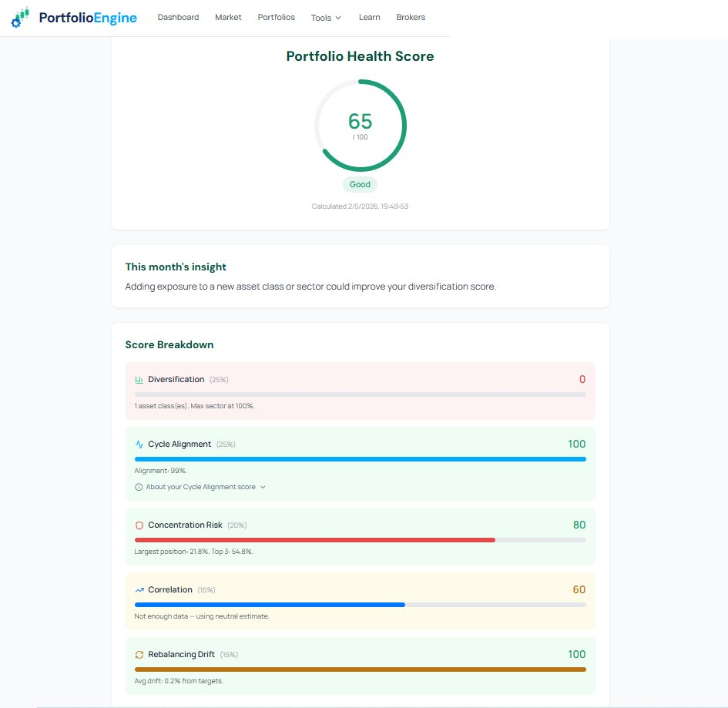Open the Tools dropdown menu
728x708 pixels.
click(326, 18)
